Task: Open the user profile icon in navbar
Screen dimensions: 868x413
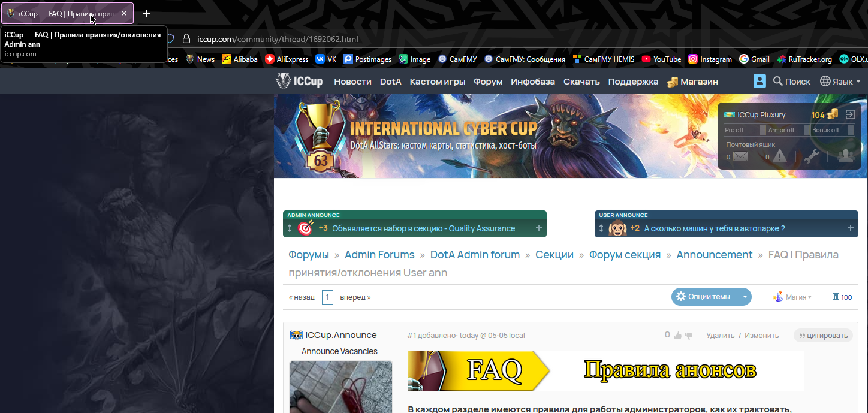Action: pos(759,81)
